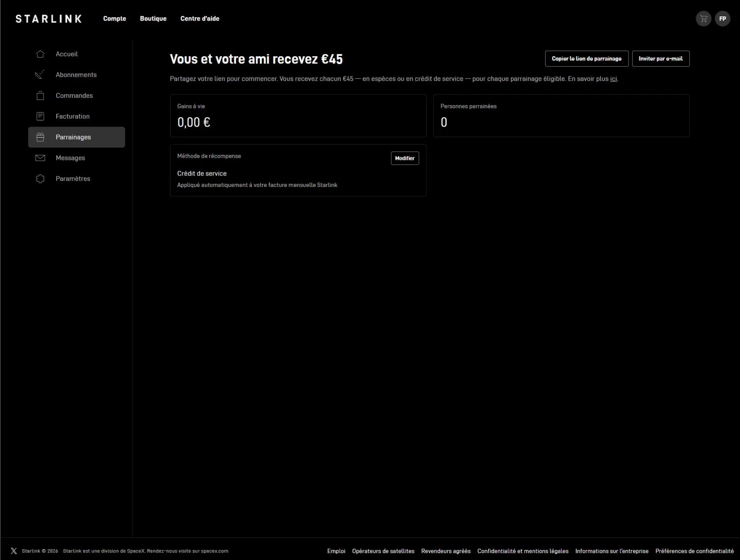Open Commandes in the sidebar
Image resolution: width=740 pixels, height=560 pixels.
[x=76, y=95]
